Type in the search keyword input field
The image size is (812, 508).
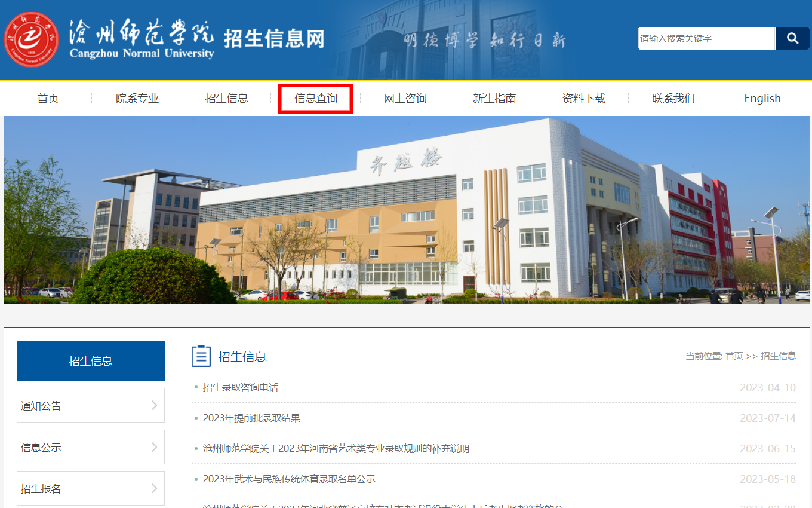pos(706,38)
